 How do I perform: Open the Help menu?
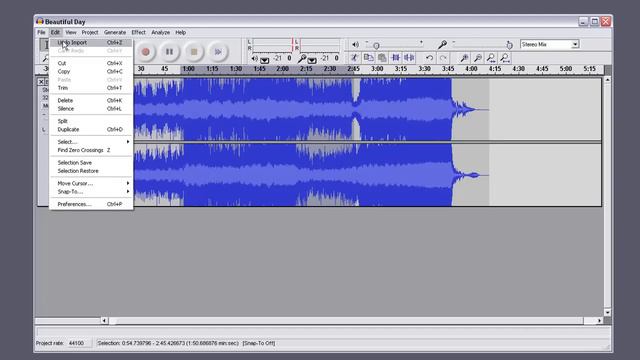(x=180, y=32)
